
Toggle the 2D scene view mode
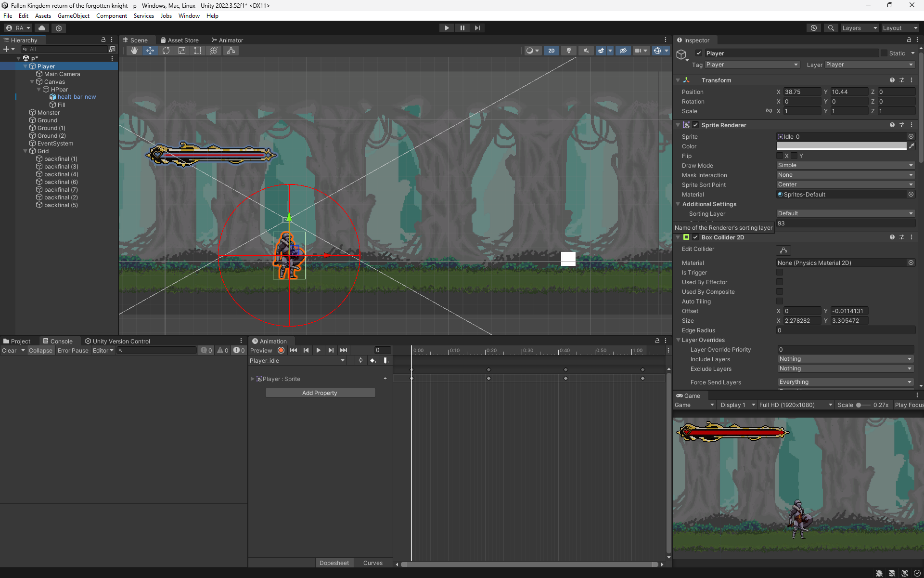coord(551,51)
